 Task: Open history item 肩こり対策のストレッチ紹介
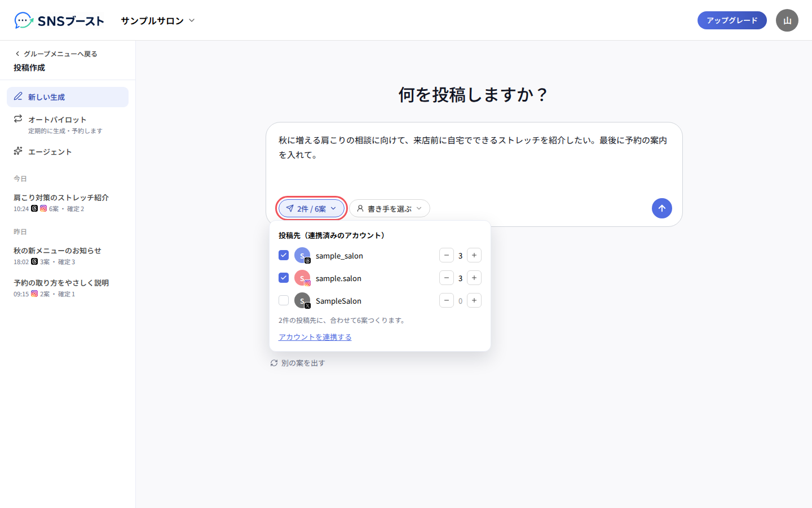pyautogui.click(x=68, y=203)
